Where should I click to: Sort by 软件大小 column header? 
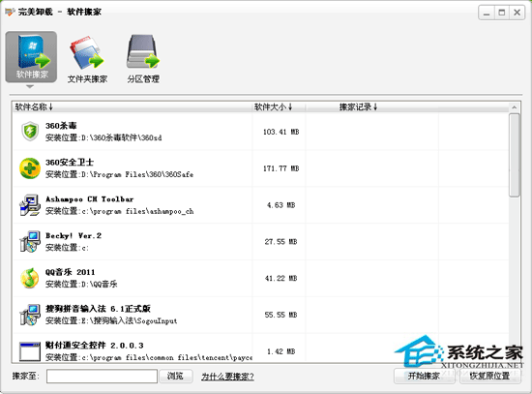click(x=274, y=107)
